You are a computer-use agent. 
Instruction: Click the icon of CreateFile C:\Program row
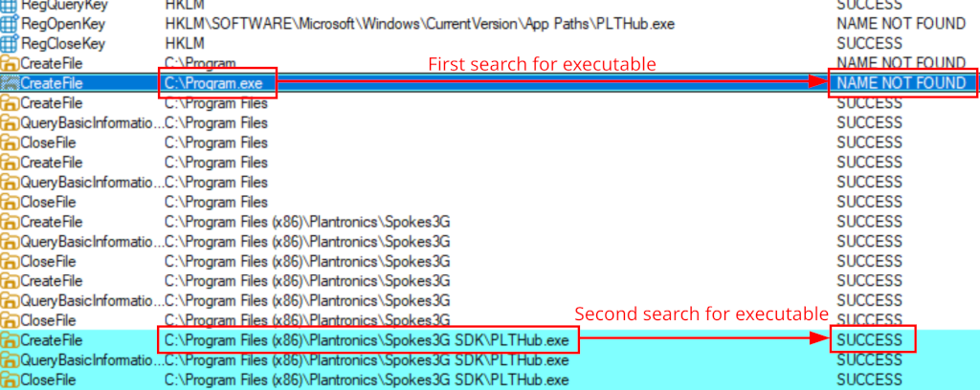[x=10, y=63]
